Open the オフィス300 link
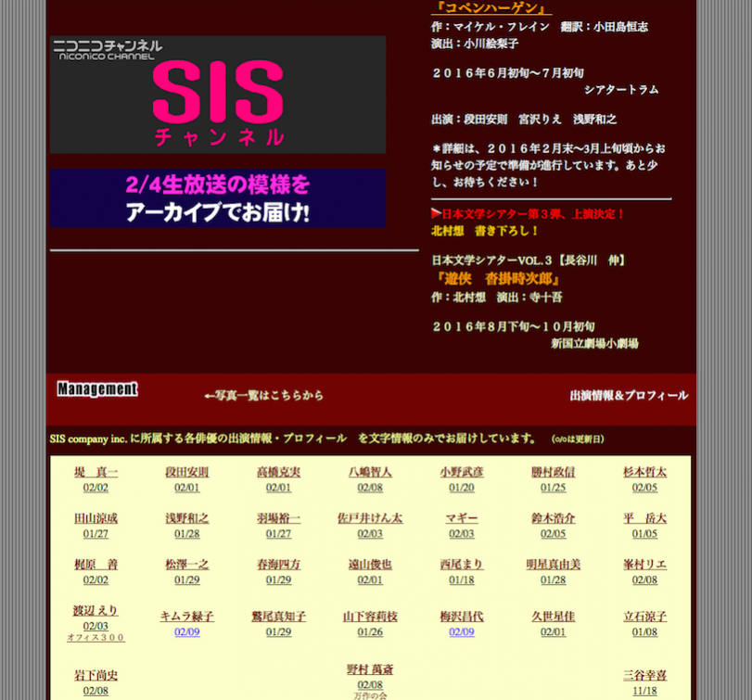Viewport: 752px width, 700px height. click(x=96, y=638)
